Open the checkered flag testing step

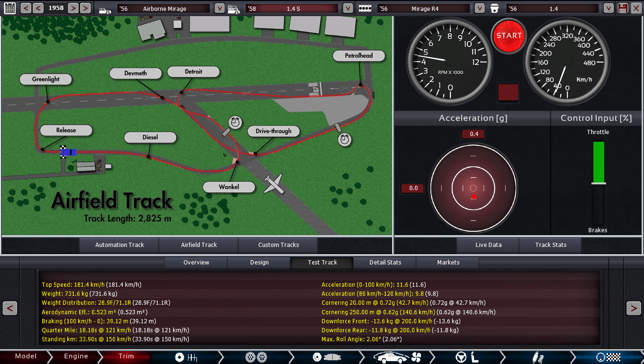608,357
